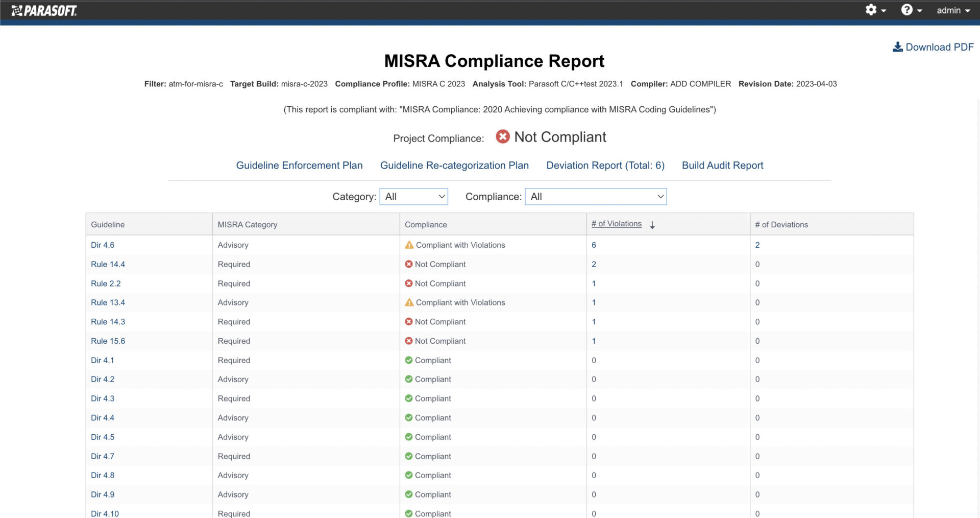Open the admin user menu
The width and height of the screenshot is (980, 518).
[x=953, y=10]
